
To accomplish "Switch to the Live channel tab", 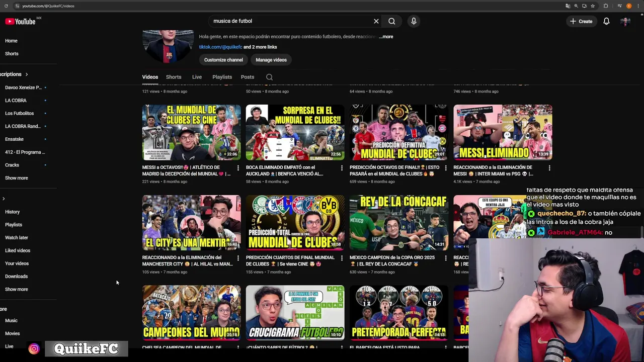I will [197, 77].
